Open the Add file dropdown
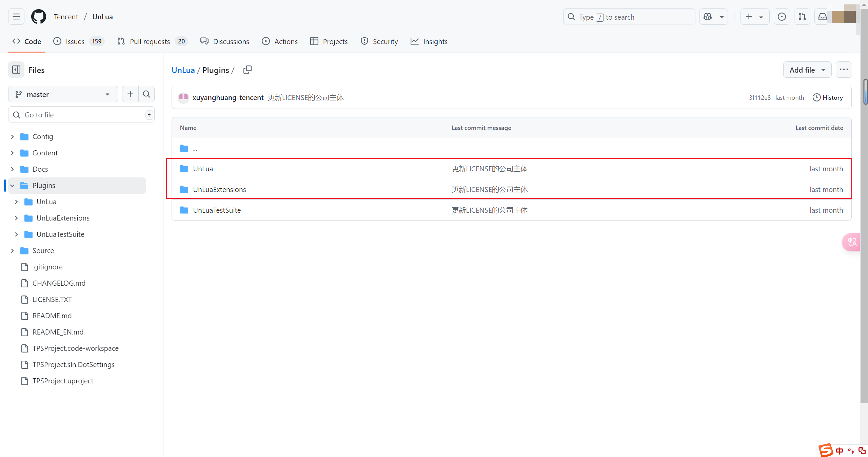The height and width of the screenshot is (457, 868). [807, 70]
